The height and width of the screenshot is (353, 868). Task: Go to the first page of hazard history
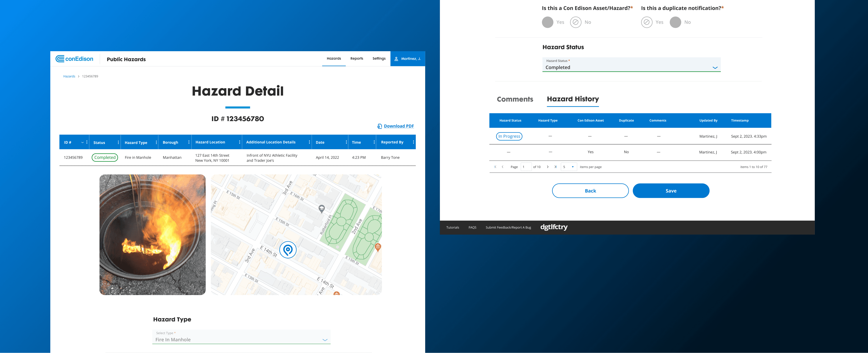click(495, 167)
